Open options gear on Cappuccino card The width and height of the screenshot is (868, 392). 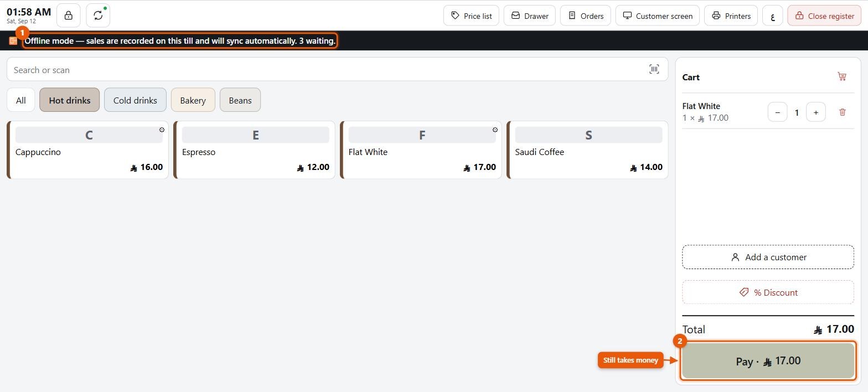(x=162, y=130)
